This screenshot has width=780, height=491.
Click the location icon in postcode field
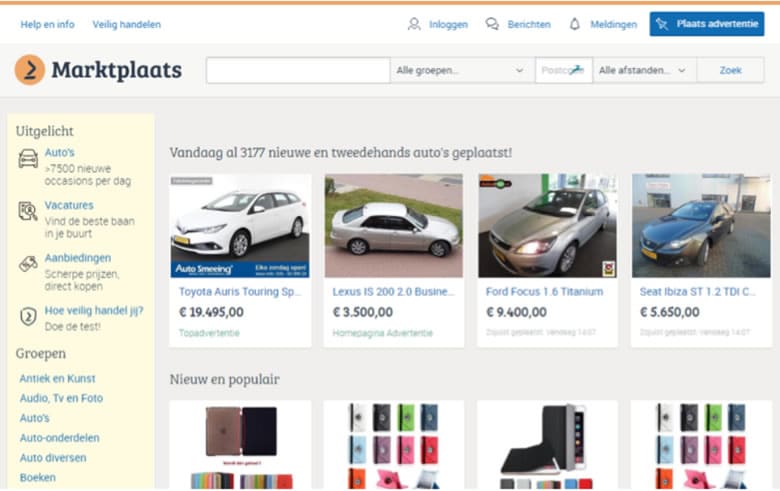pyautogui.click(x=577, y=70)
